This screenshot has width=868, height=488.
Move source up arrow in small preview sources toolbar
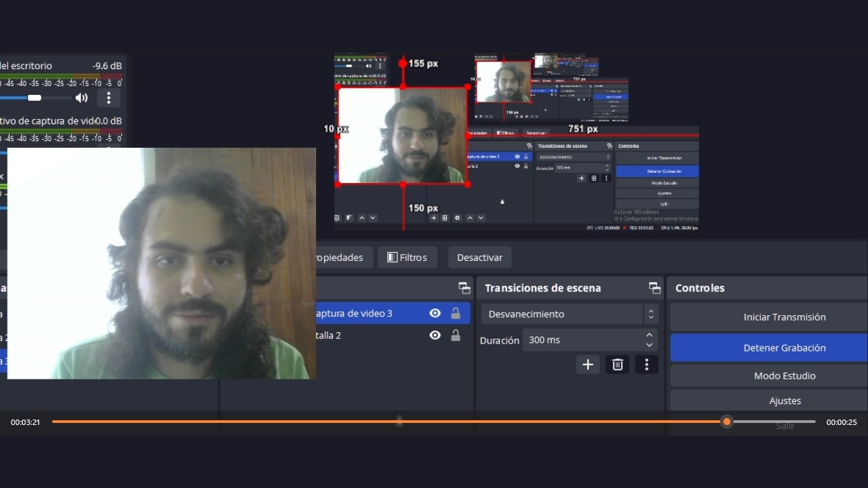coord(471,218)
